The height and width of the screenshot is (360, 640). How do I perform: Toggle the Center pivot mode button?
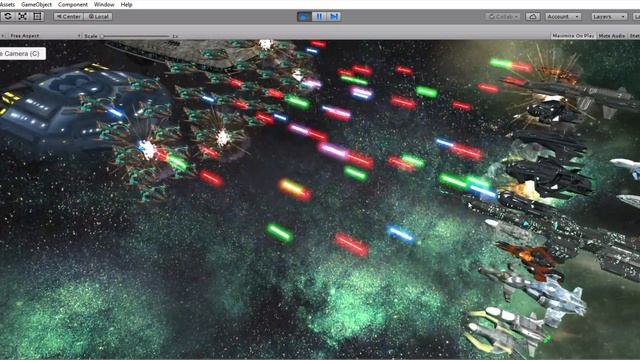(x=68, y=17)
